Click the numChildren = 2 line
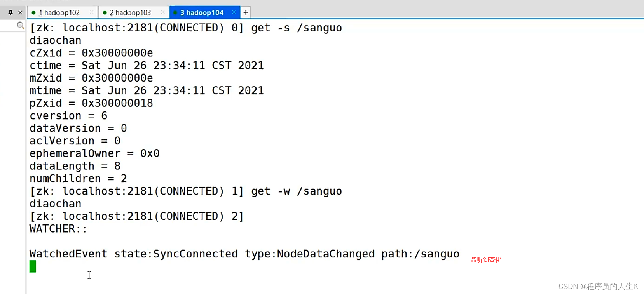This screenshot has height=294, width=644. [x=79, y=179]
